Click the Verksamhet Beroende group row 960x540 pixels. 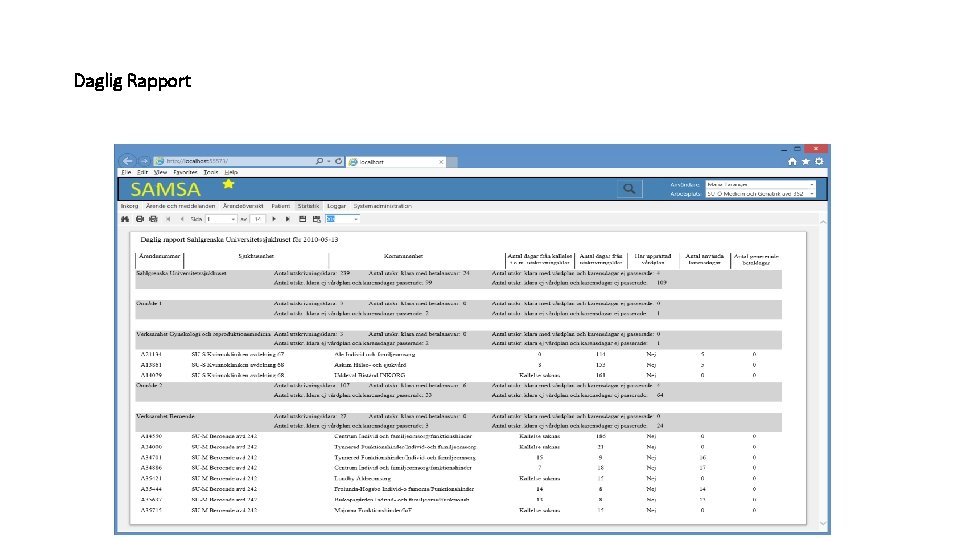click(459, 421)
